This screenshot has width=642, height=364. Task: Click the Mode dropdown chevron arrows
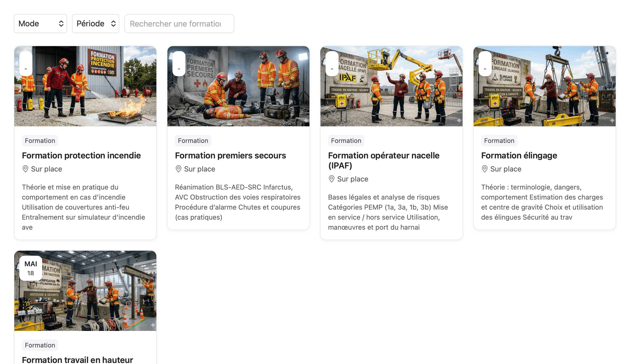(61, 24)
